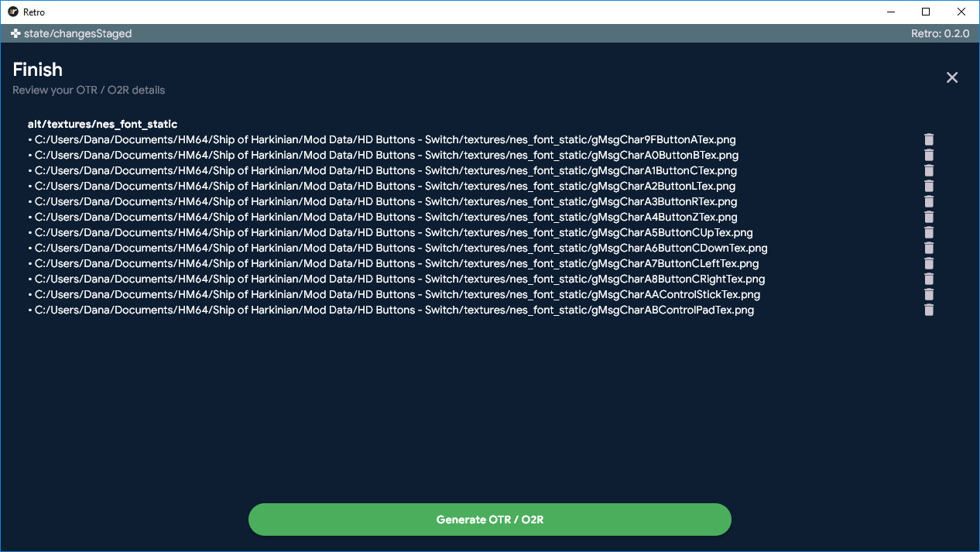Screen dimensions: 980x552
Task: Click the state/changesStaged status label
Action: 77,33
